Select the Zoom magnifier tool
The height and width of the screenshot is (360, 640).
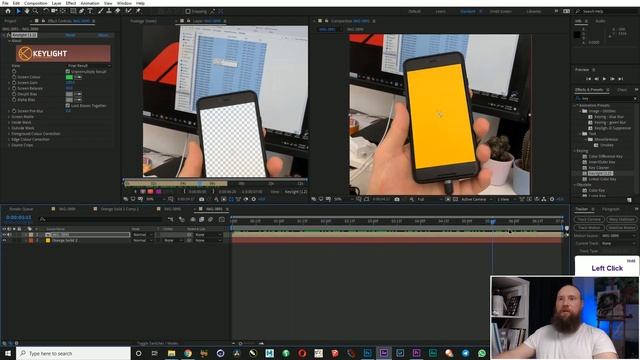(36, 11)
